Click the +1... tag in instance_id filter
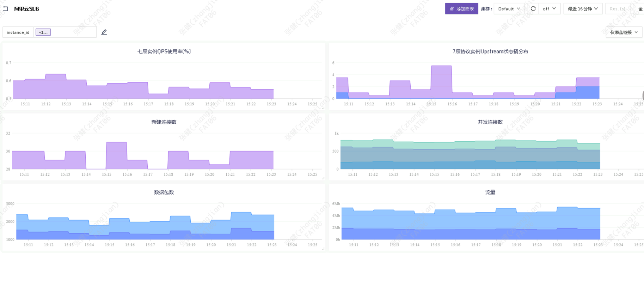The height and width of the screenshot is (285, 644). pos(43,32)
